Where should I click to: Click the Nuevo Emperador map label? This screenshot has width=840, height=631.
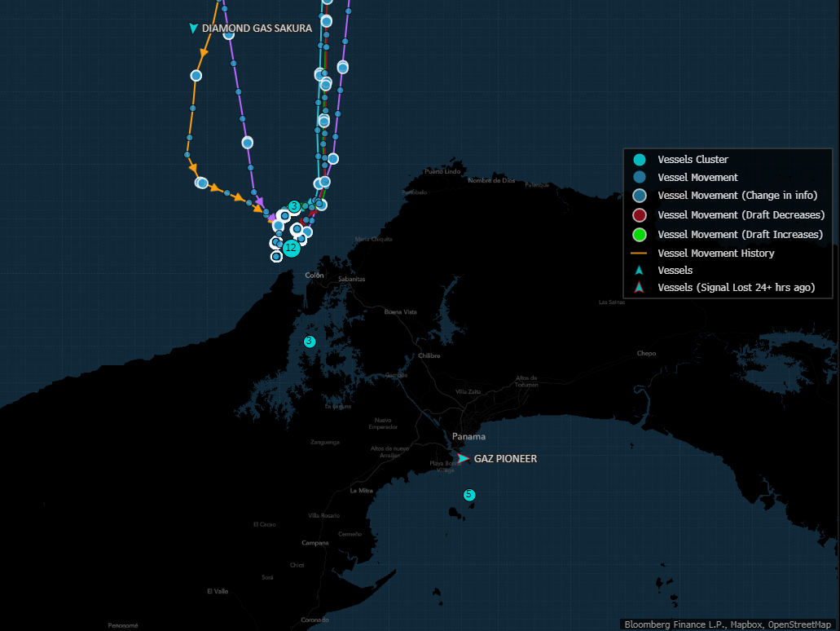click(x=383, y=424)
